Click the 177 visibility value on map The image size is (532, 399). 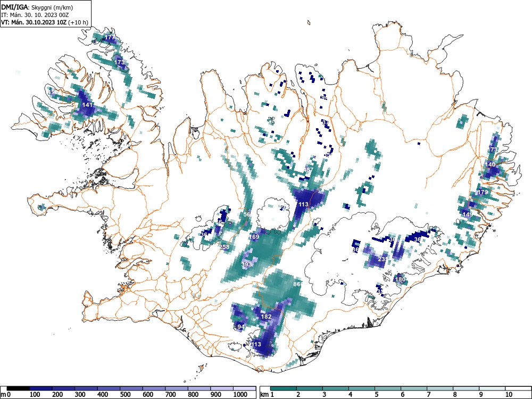pyautogui.click(x=110, y=37)
